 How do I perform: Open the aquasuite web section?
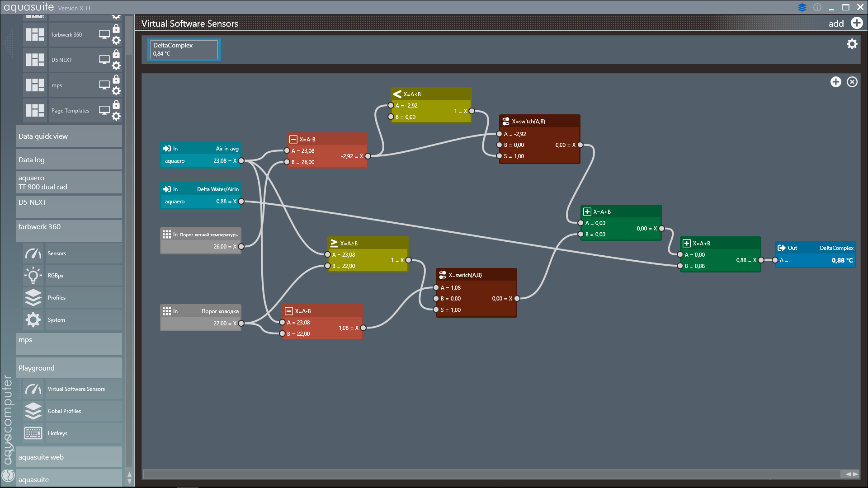coord(69,457)
